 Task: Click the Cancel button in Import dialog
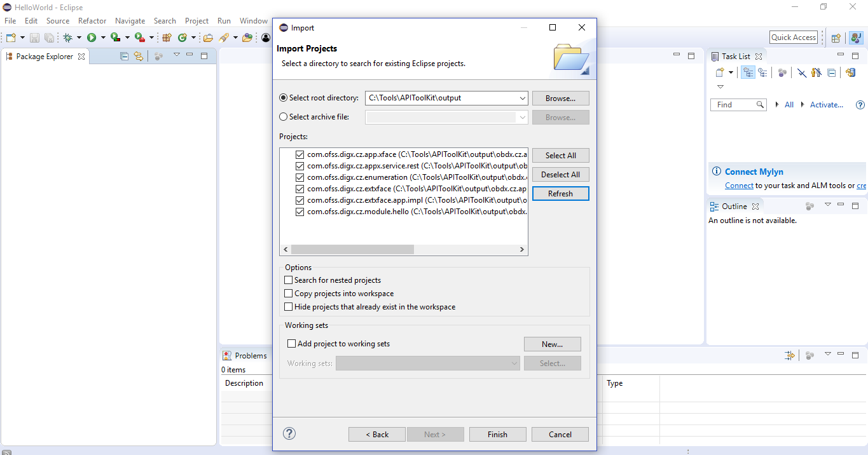click(560, 435)
